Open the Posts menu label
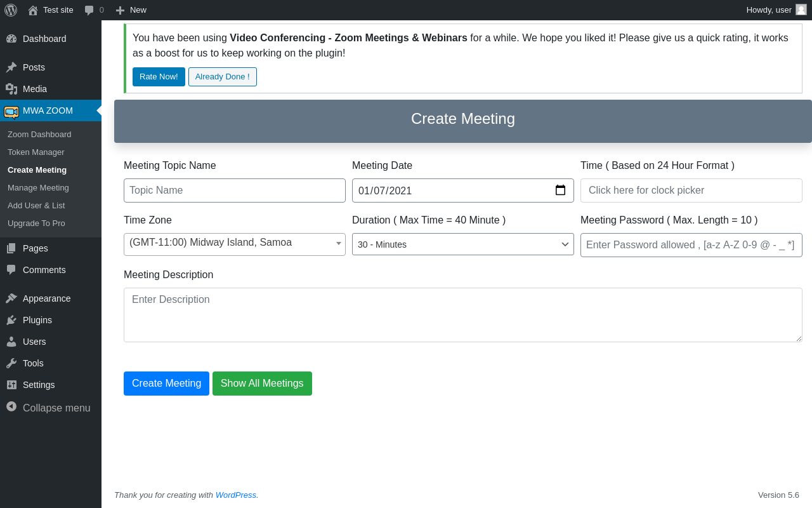This screenshot has width=812, height=508. coord(34,67)
